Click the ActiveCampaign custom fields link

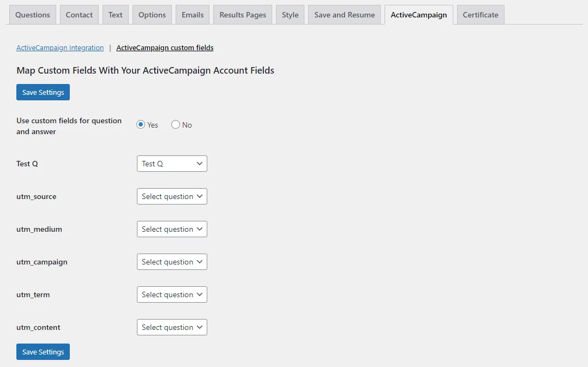(x=165, y=47)
